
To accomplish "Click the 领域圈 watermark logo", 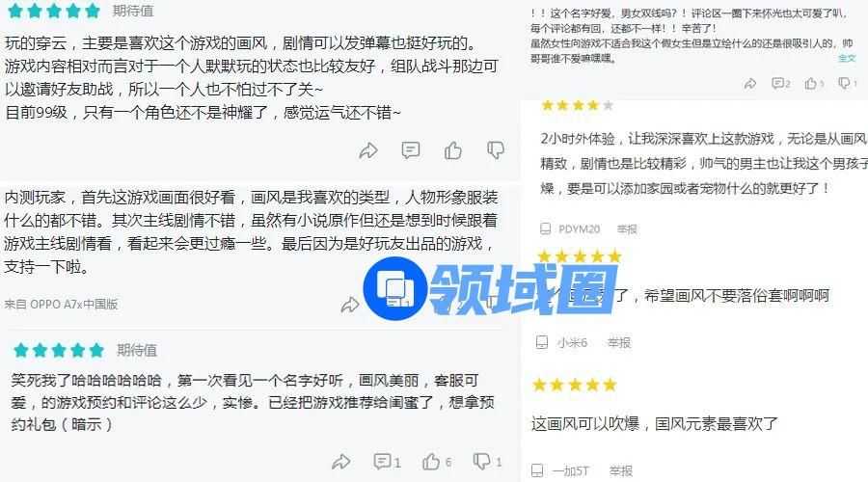I will click(x=491, y=289).
